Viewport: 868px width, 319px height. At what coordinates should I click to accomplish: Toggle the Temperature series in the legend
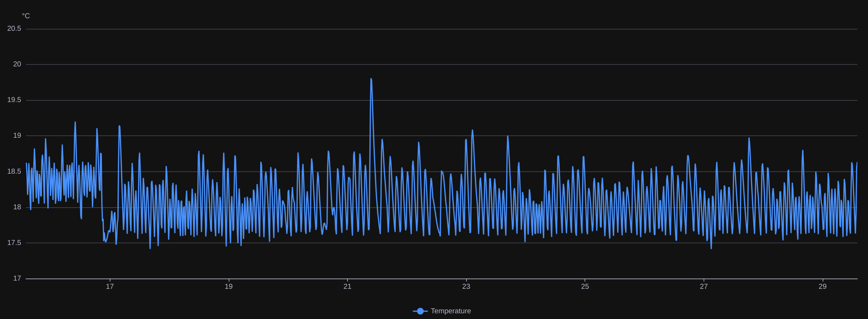coord(442,311)
